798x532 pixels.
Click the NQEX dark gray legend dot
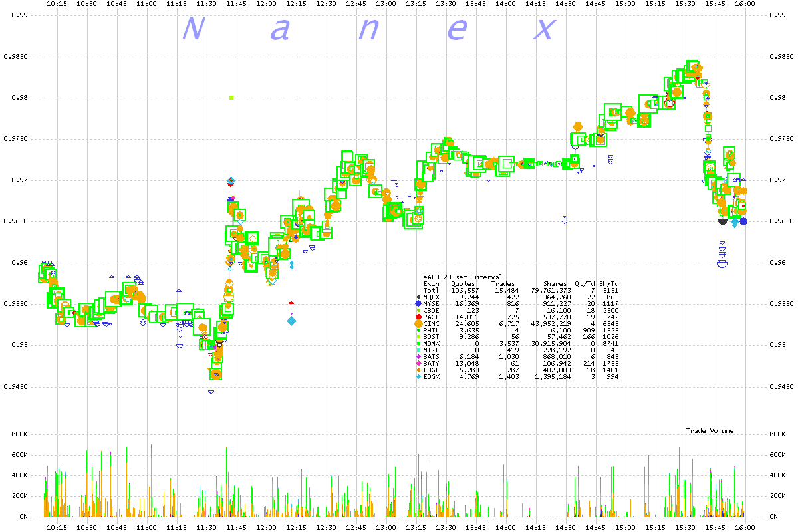pyautogui.click(x=418, y=297)
